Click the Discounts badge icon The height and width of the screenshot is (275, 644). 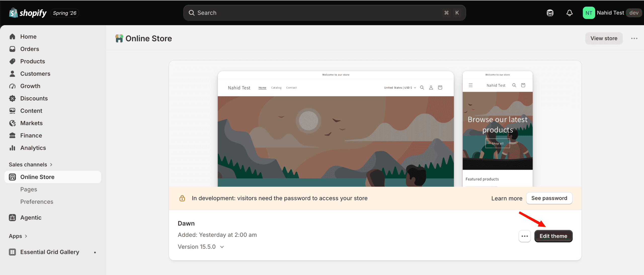coord(12,98)
